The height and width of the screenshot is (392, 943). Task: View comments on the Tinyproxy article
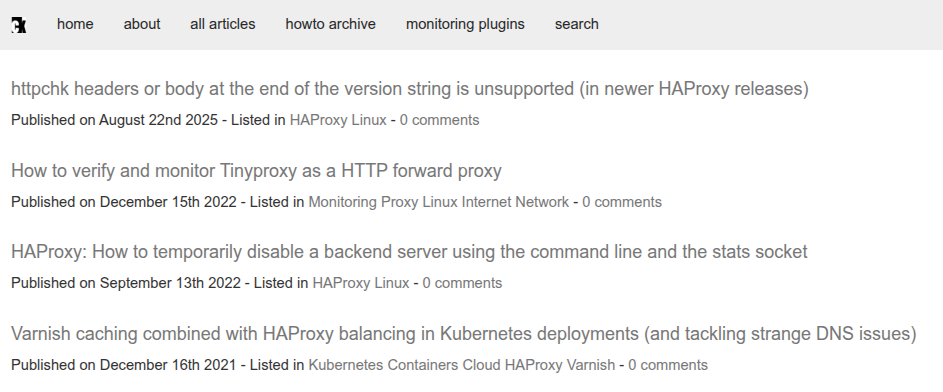(x=622, y=202)
